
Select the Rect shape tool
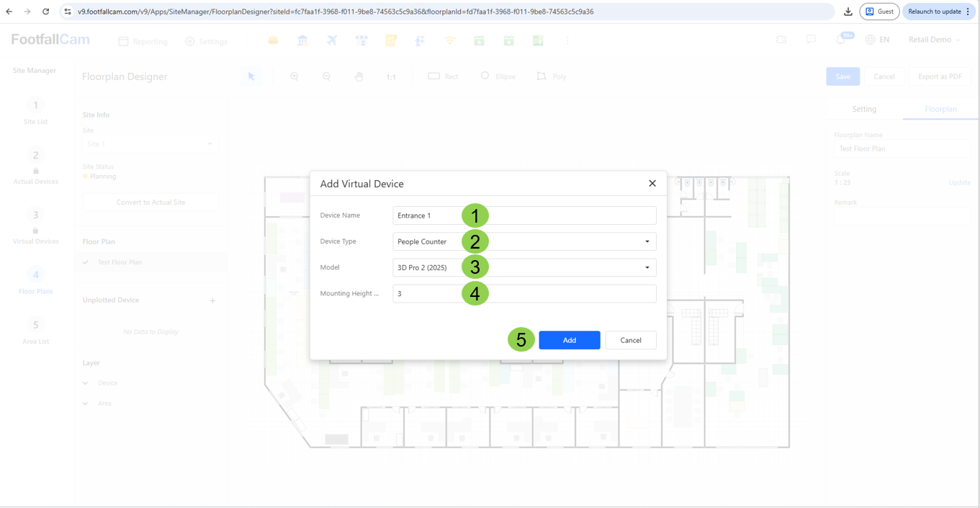tap(443, 76)
